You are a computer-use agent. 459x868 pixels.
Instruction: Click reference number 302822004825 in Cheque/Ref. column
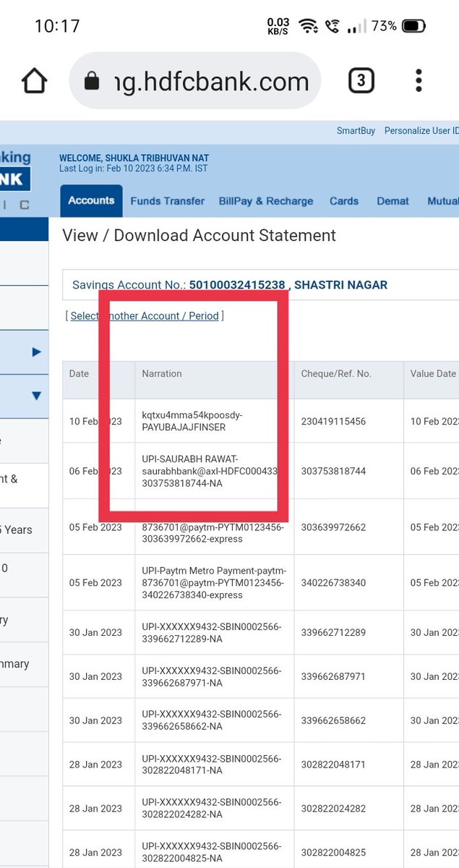334,853
